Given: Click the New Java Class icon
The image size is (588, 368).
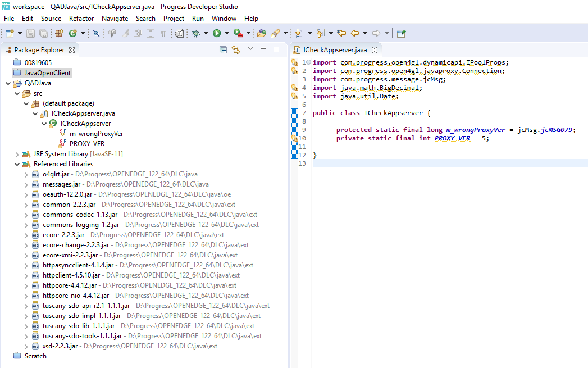Looking at the screenshot, I should pyautogui.click(x=73, y=33).
